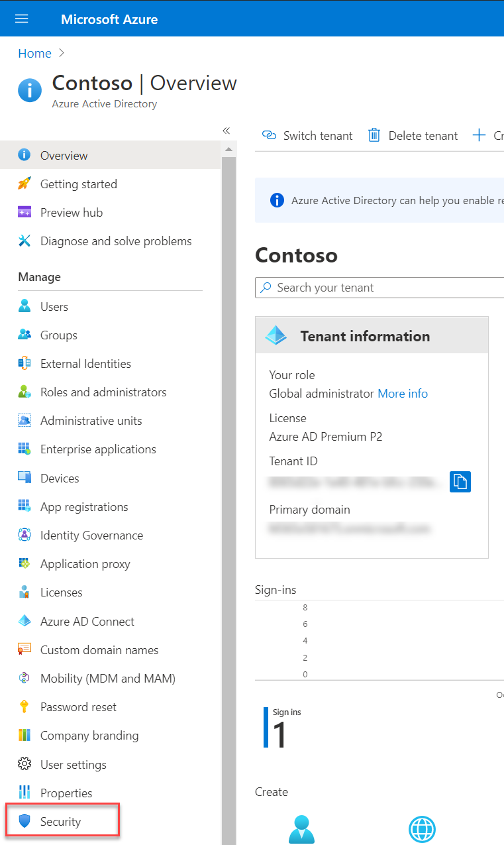This screenshot has height=845, width=504.
Task: Click the Microsoft Azure title
Action: click(109, 19)
